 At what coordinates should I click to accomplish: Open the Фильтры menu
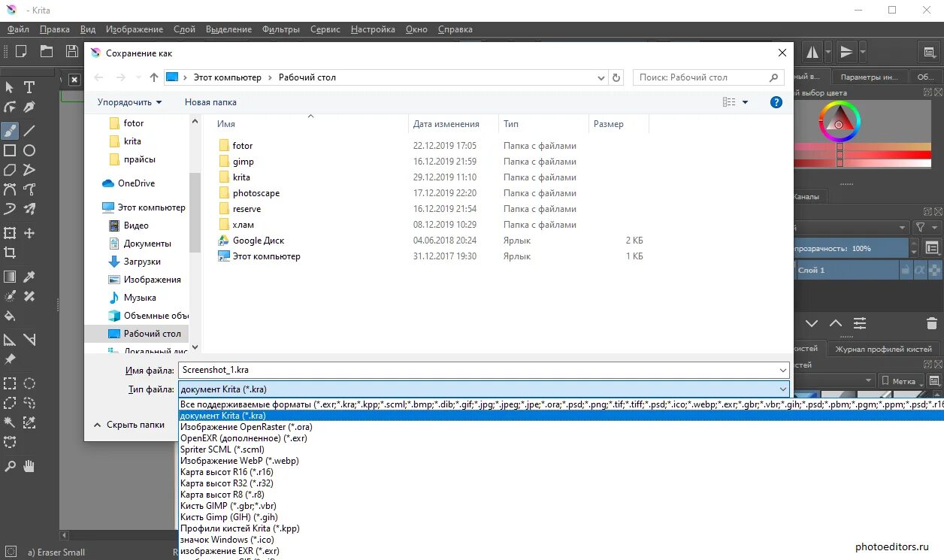point(281,29)
